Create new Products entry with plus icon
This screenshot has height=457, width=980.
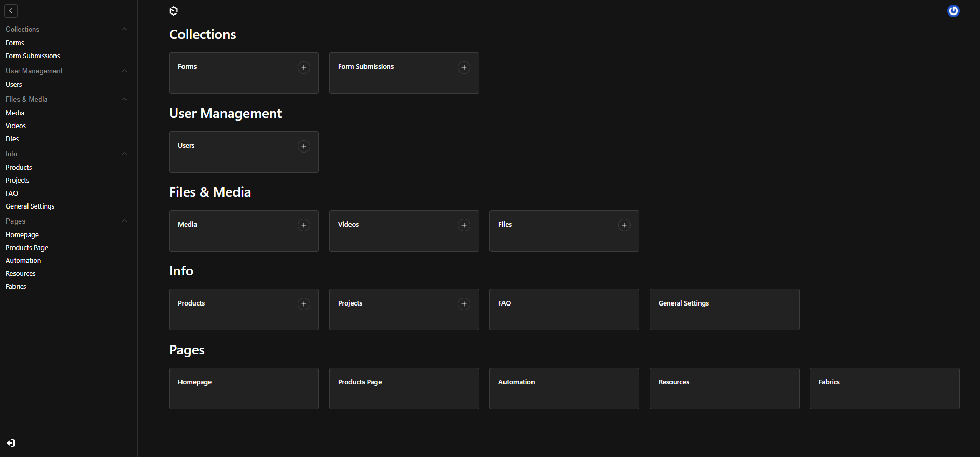coord(304,304)
